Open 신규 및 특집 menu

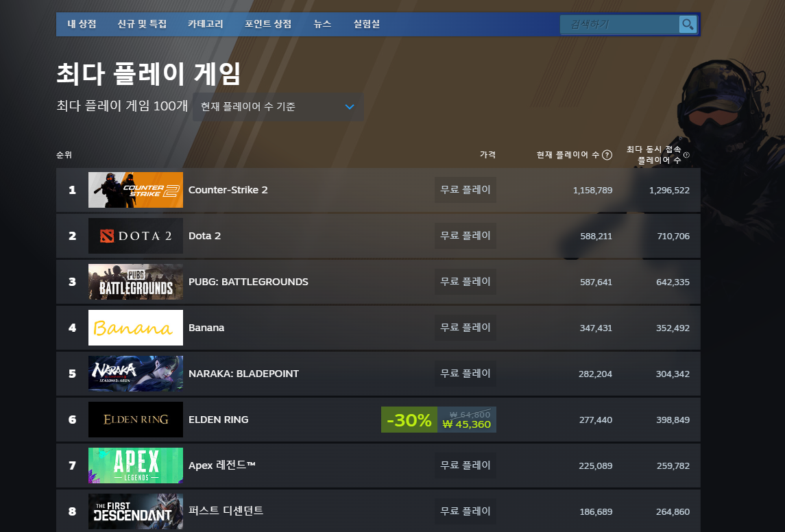pos(142,24)
